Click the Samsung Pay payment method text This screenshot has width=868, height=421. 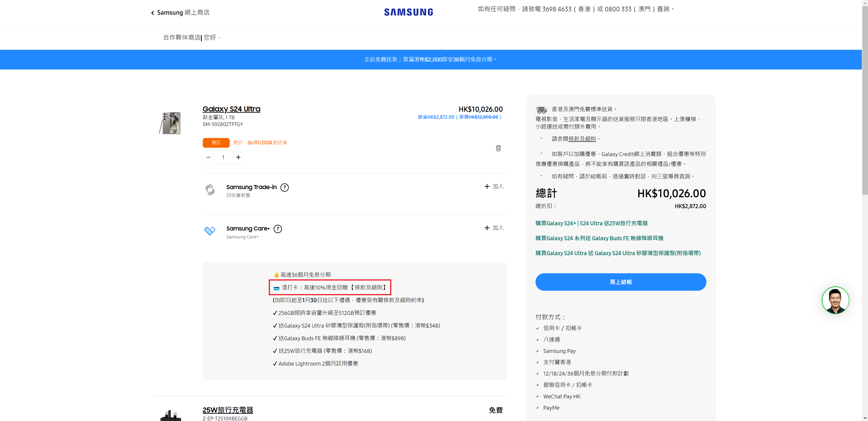coord(559,351)
